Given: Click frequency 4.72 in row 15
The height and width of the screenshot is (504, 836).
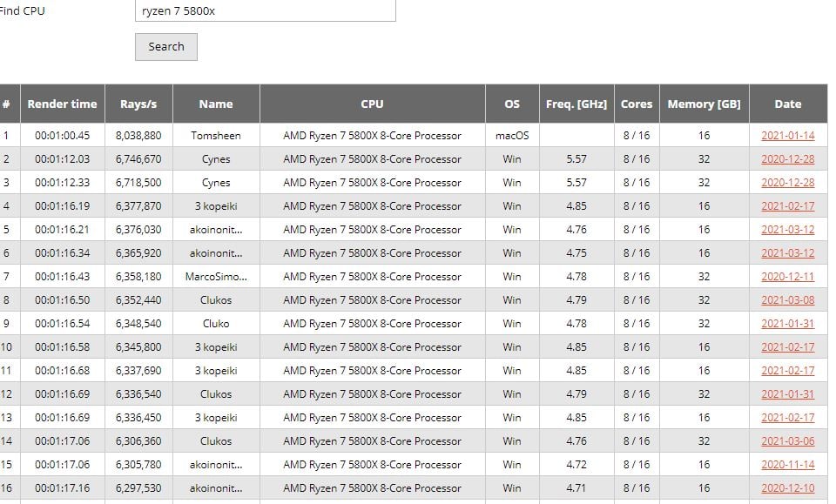Looking at the screenshot, I should tap(576, 464).
